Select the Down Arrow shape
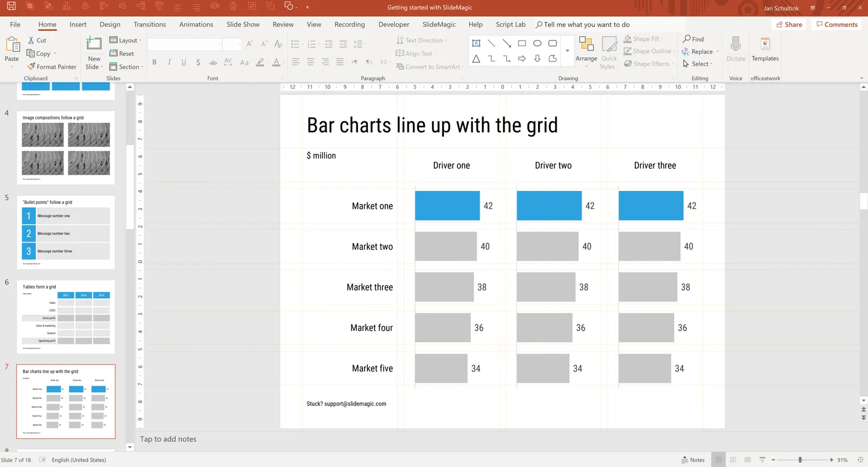This screenshot has width=868, height=467. tap(537, 59)
